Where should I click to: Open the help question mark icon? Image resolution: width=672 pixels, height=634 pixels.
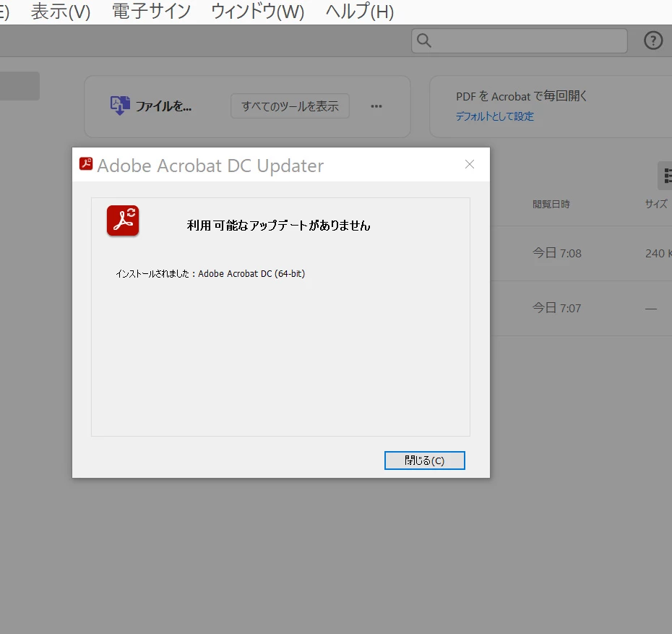(653, 40)
